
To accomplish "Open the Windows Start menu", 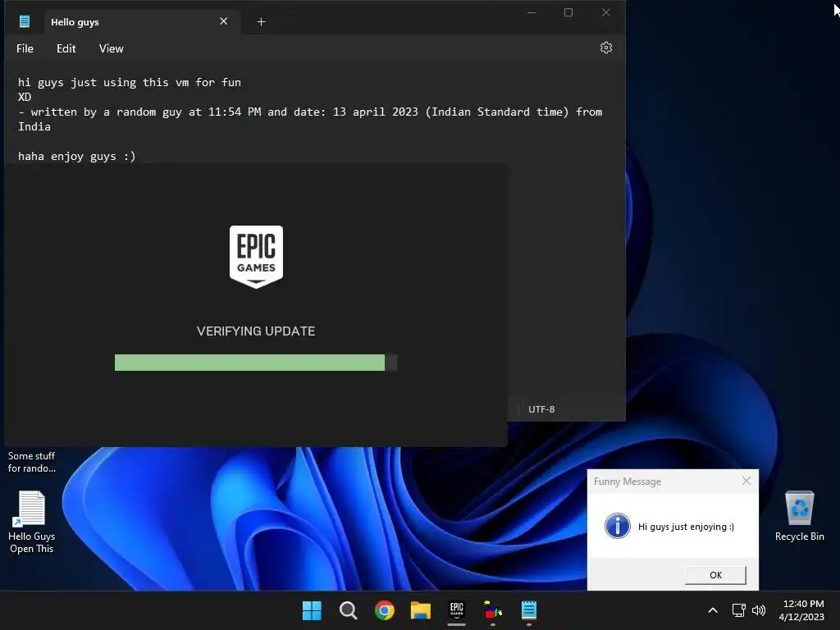I will coord(312,610).
